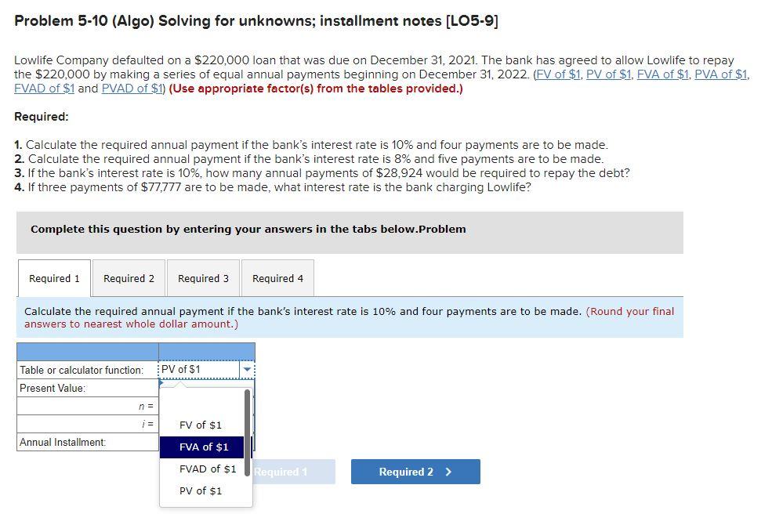Click the red 'Use appropriate factor(s)' note
Screen dimensions: 772x532
tap(316, 89)
